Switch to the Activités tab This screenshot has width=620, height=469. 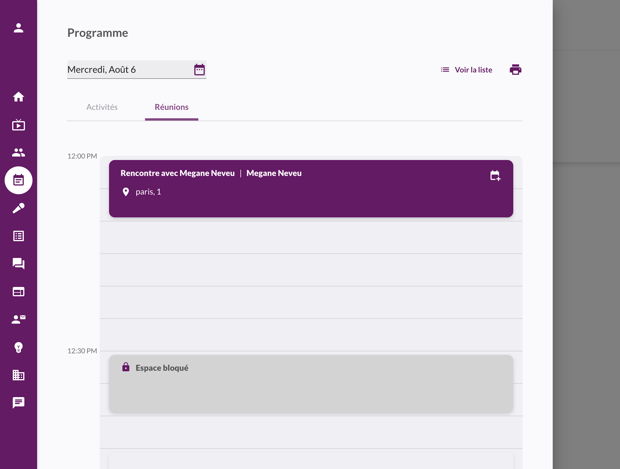tap(102, 107)
